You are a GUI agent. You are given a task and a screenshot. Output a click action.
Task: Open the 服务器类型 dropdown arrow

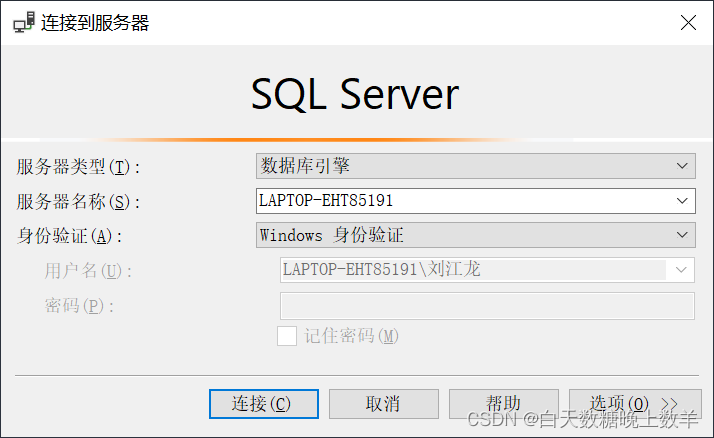[x=682, y=166]
